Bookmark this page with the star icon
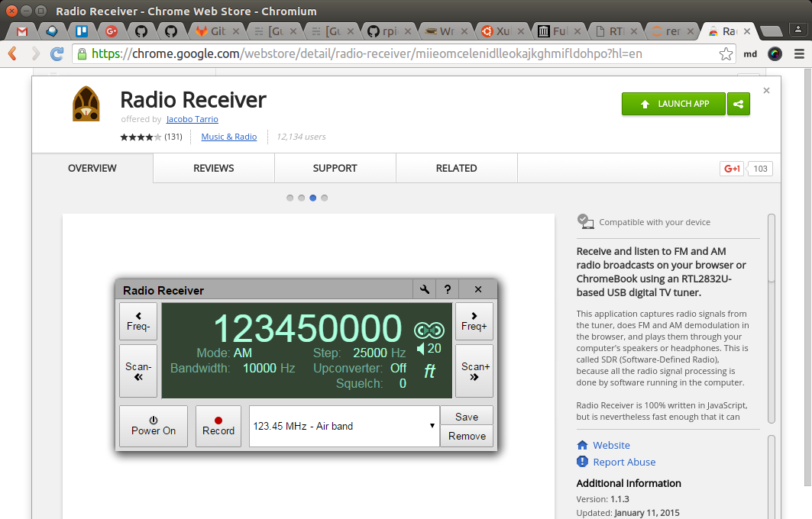812x519 pixels. [x=726, y=54]
